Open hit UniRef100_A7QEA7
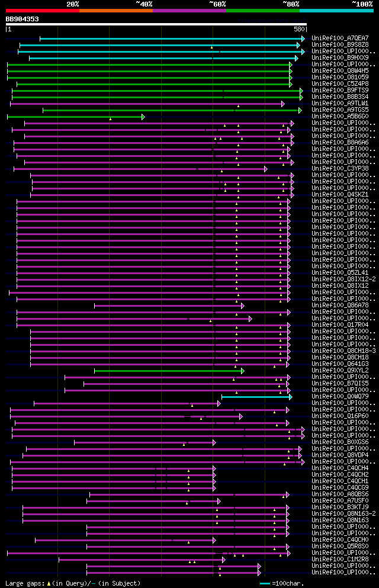The width and height of the screenshot is (379, 588). click(340, 38)
